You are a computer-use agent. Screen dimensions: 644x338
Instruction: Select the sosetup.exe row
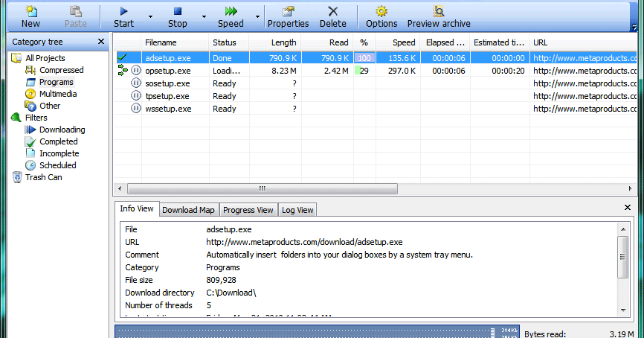click(375, 83)
